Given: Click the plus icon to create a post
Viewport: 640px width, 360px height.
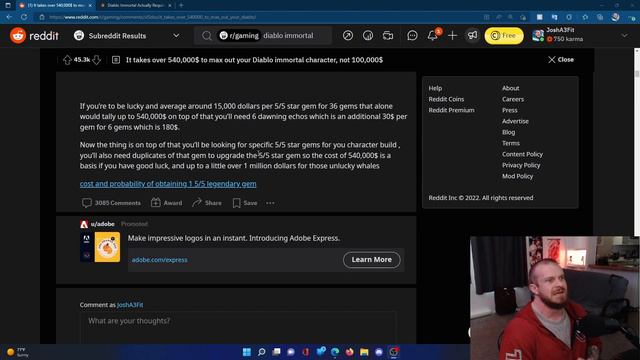Looking at the screenshot, I should pos(452,36).
